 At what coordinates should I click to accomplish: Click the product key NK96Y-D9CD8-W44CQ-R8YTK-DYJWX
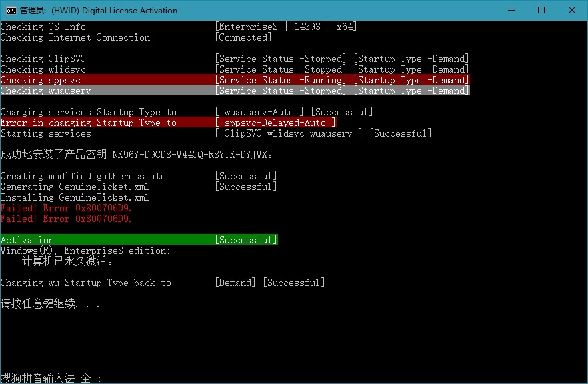click(x=190, y=155)
